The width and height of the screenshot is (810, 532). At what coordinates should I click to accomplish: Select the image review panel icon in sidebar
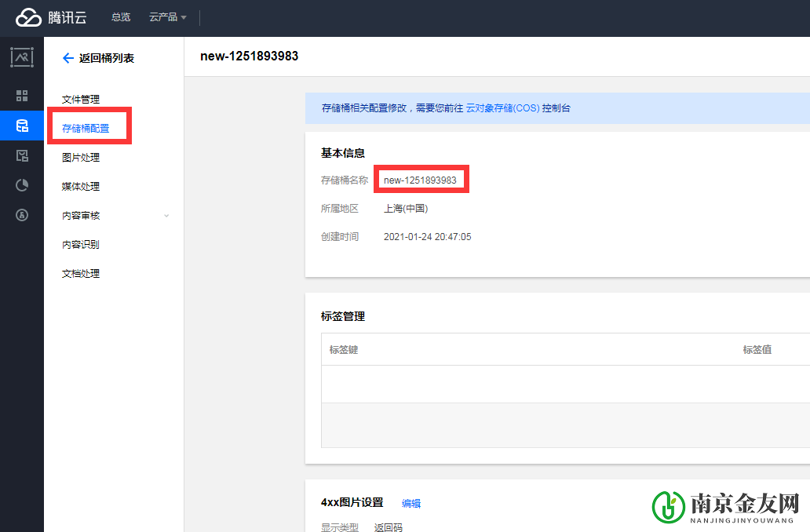point(22,155)
